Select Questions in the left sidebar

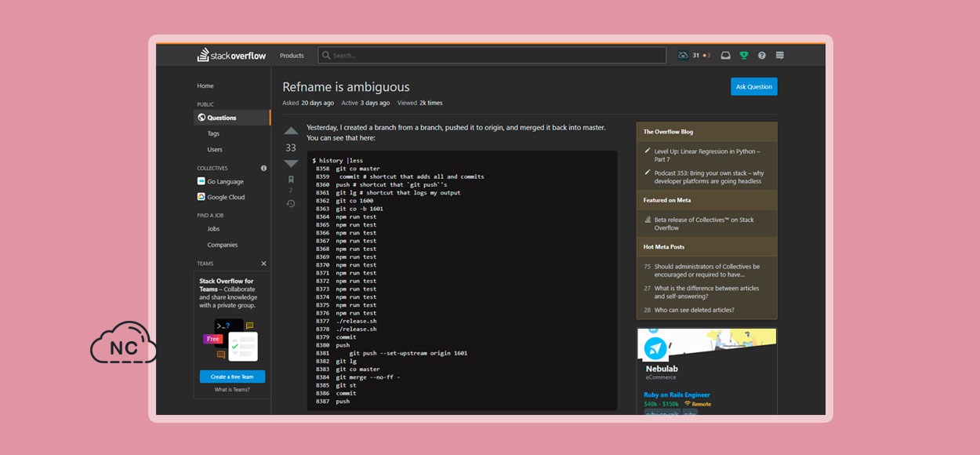pyautogui.click(x=232, y=118)
